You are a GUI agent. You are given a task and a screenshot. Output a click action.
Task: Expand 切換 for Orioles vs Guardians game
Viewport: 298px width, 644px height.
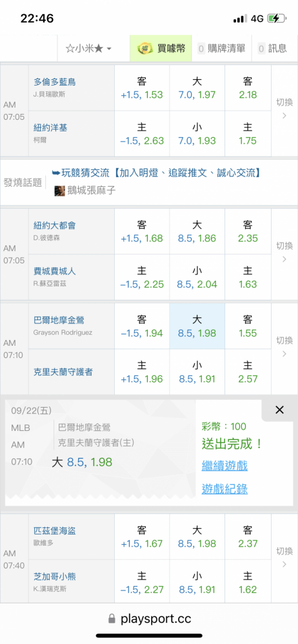point(284,348)
